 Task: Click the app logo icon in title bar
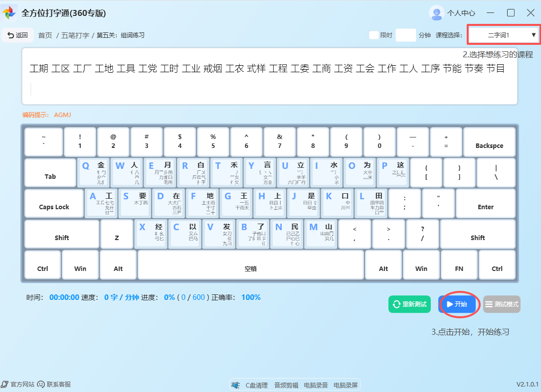(10, 13)
